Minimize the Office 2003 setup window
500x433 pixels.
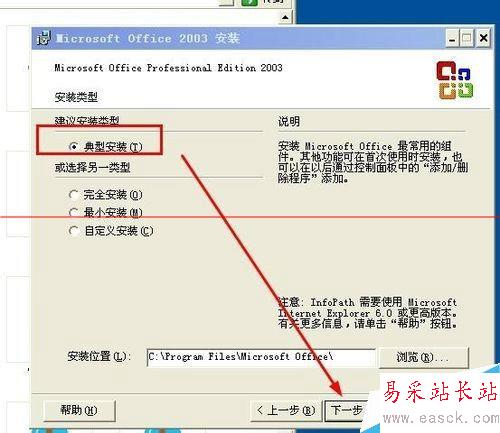point(452,38)
